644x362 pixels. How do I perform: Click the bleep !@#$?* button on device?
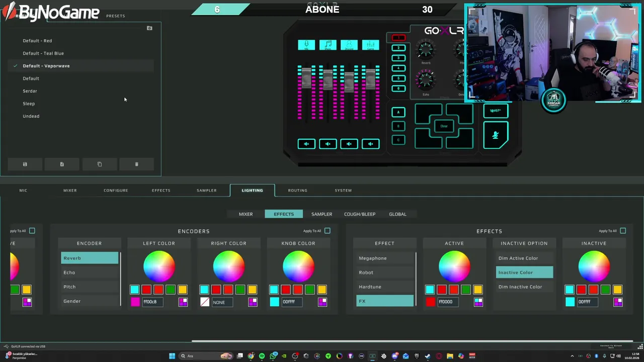(x=496, y=111)
